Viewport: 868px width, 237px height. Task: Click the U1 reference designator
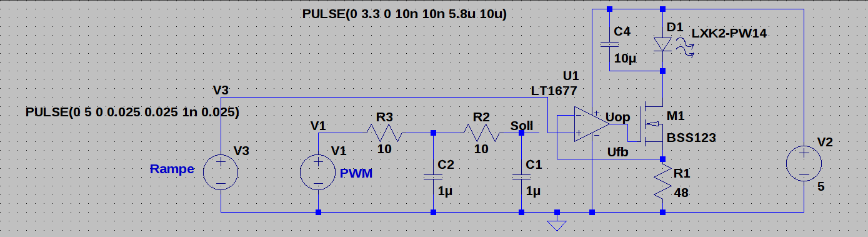pos(571,76)
